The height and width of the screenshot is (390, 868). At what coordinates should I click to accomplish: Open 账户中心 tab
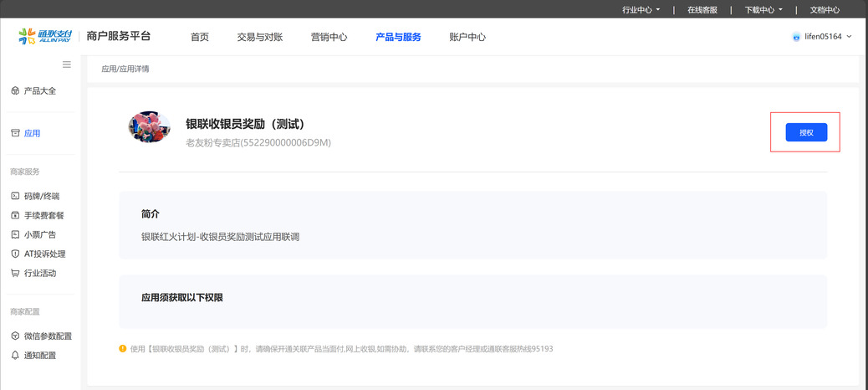click(x=467, y=37)
